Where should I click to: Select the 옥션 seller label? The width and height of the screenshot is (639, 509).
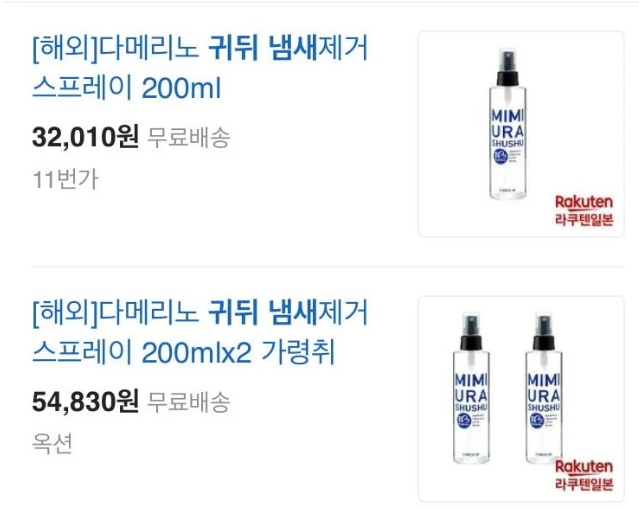[52, 443]
